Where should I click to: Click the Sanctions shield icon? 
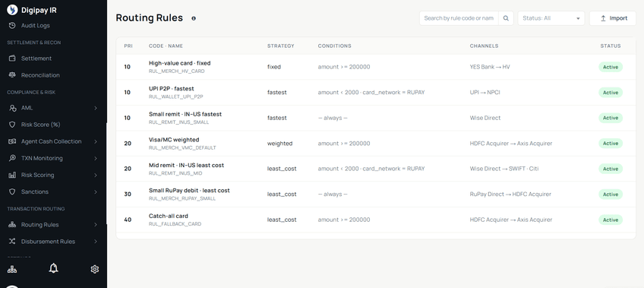coord(12,191)
